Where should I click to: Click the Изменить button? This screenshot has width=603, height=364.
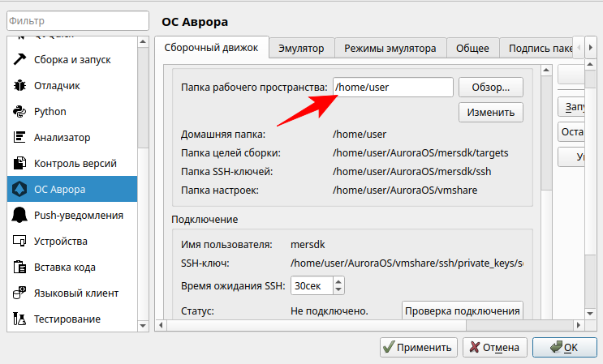coord(491,112)
